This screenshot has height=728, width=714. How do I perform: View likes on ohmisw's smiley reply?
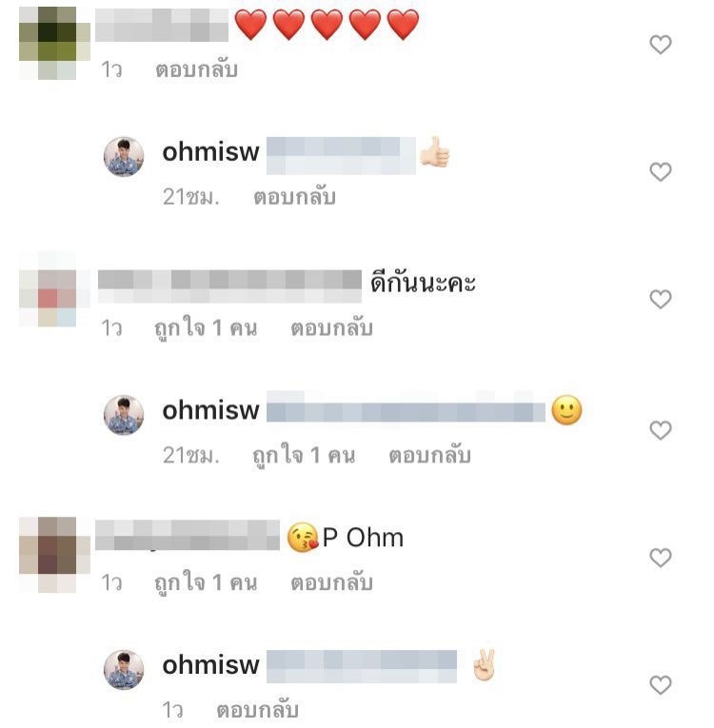pyautogui.click(x=304, y=456)
